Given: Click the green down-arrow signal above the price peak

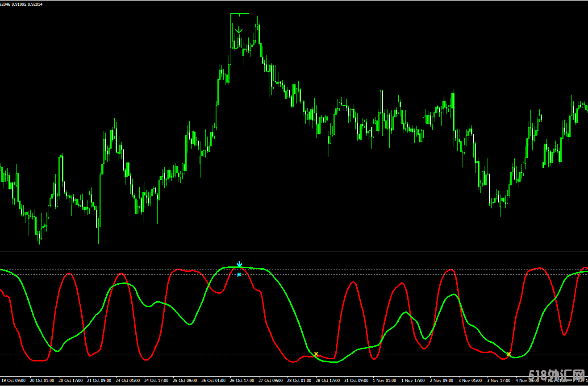Looking at the screenshot, I should (239, 30).
